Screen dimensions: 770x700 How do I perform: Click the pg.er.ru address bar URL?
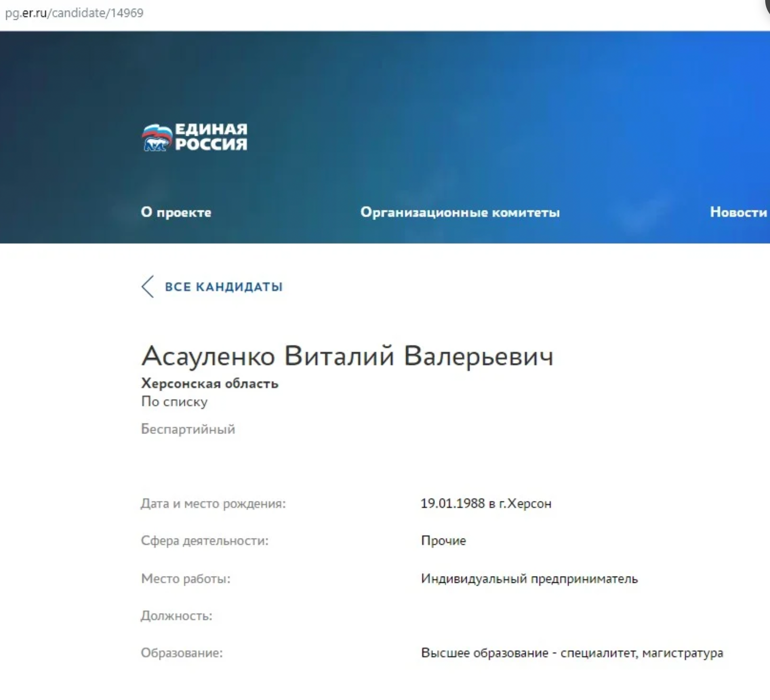pyautogui.click(x=74, y=13)
